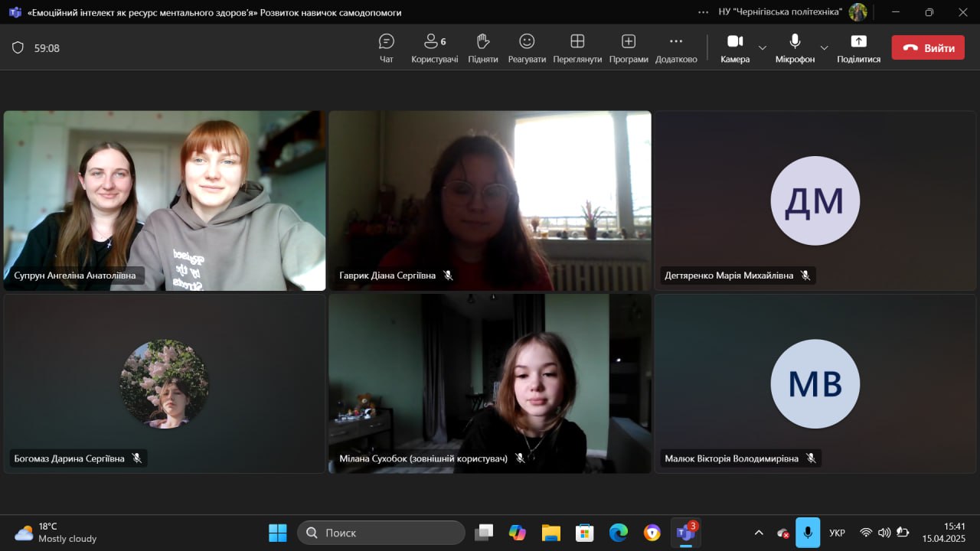Viewport: 980px width, 551px height.
Task: Click the Windows search box Поиск
Action: coord(381,533)
